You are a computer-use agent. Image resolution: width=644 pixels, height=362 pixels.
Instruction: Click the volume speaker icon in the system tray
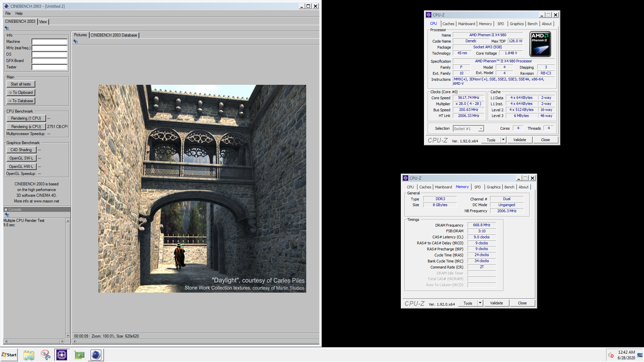tap(611, 355)
